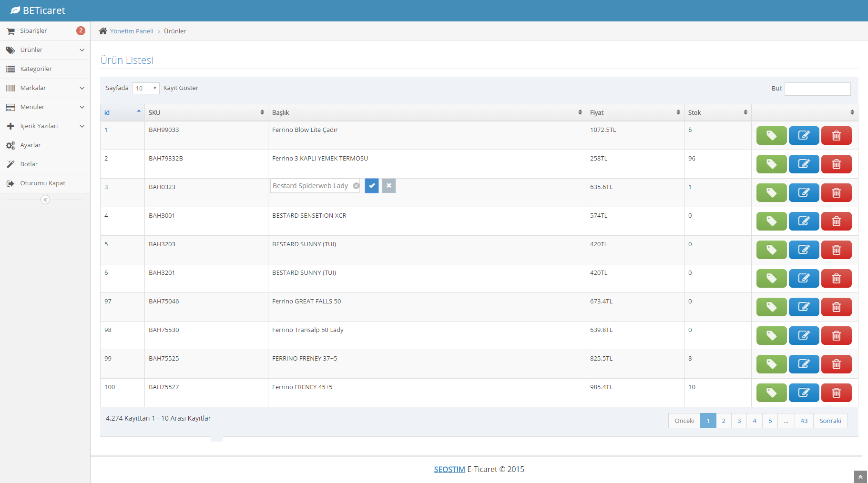This screenshot has width=868, height=483.
Task: Edit product with SKU BAH3203
Action: (804, 250)
